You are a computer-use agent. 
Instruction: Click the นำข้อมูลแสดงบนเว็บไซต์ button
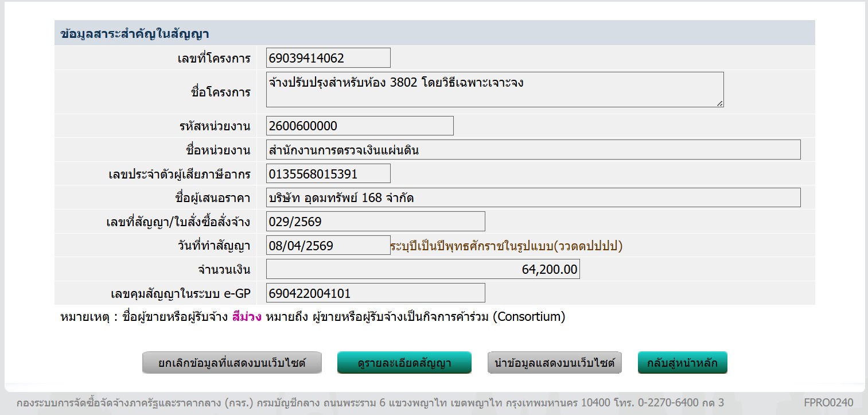[x=554, y=362]
